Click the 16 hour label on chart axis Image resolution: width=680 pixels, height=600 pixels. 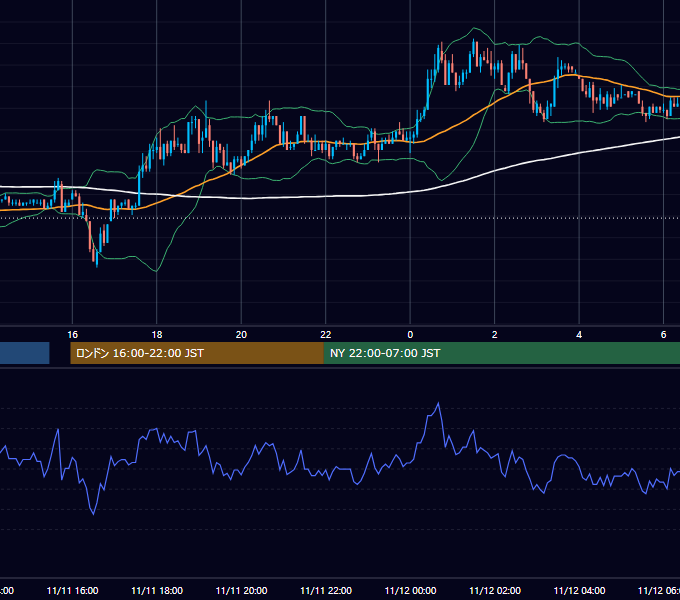(72, 335)
